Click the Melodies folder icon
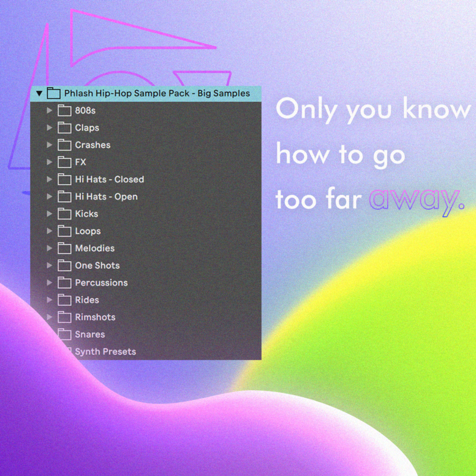This screenshot has width=476, height=476. (64, 248)
